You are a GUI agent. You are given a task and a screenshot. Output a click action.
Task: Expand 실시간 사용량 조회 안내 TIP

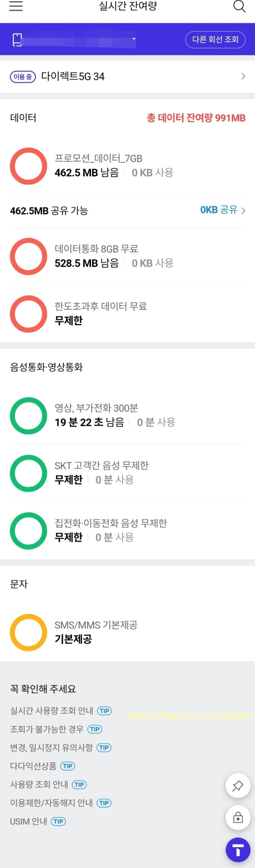click(105, 711)
